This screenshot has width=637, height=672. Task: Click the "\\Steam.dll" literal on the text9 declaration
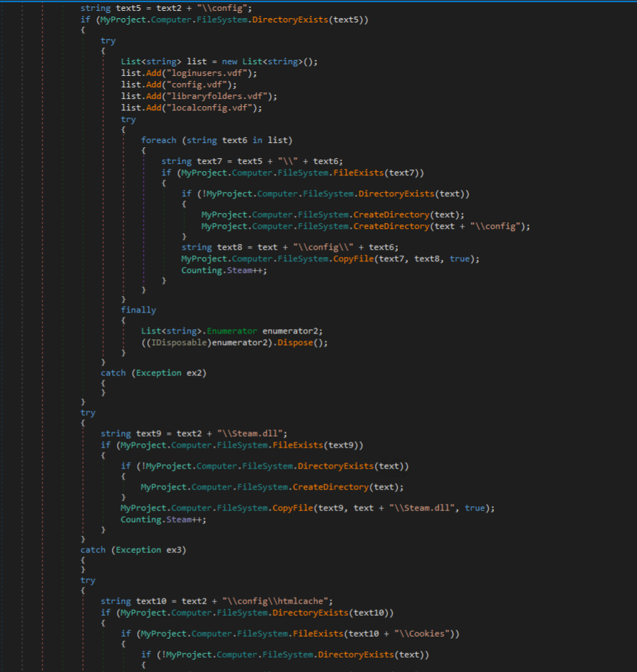(x=250, y=434)
